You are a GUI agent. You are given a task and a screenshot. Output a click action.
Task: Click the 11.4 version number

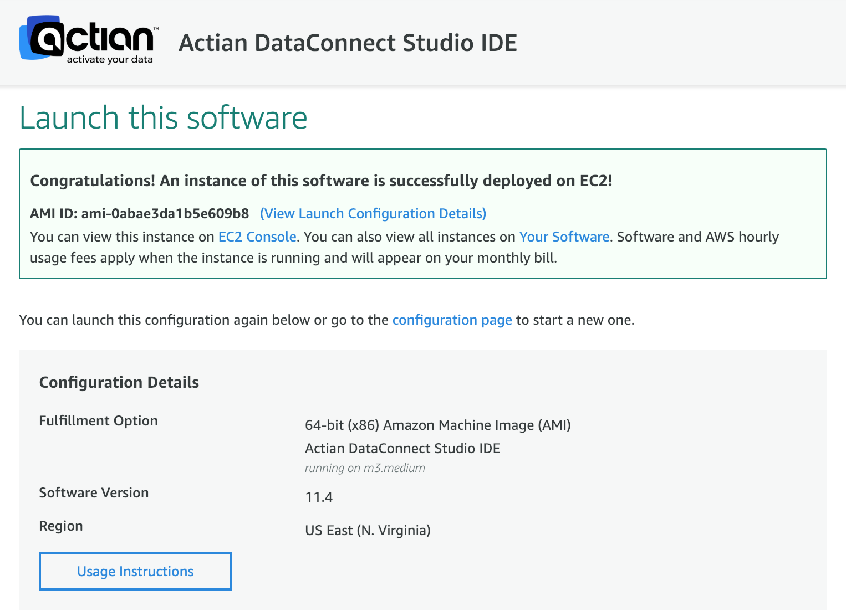coord(319,497)
